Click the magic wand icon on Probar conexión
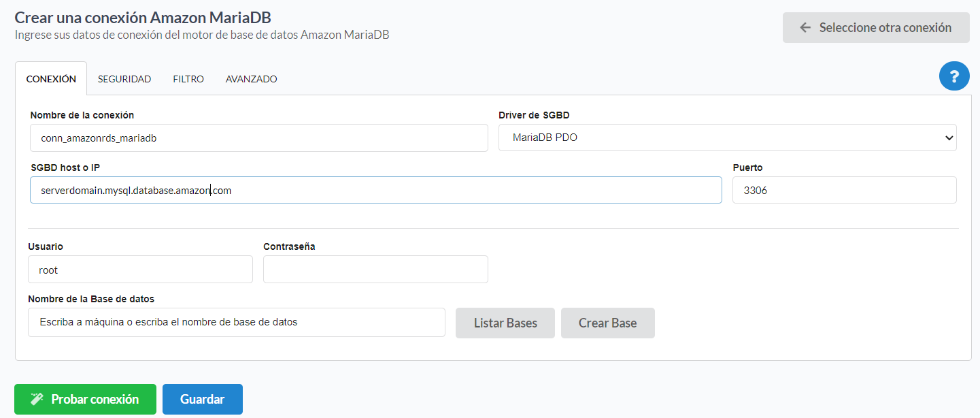Screen dimensions: 980x418 [37, 400]
